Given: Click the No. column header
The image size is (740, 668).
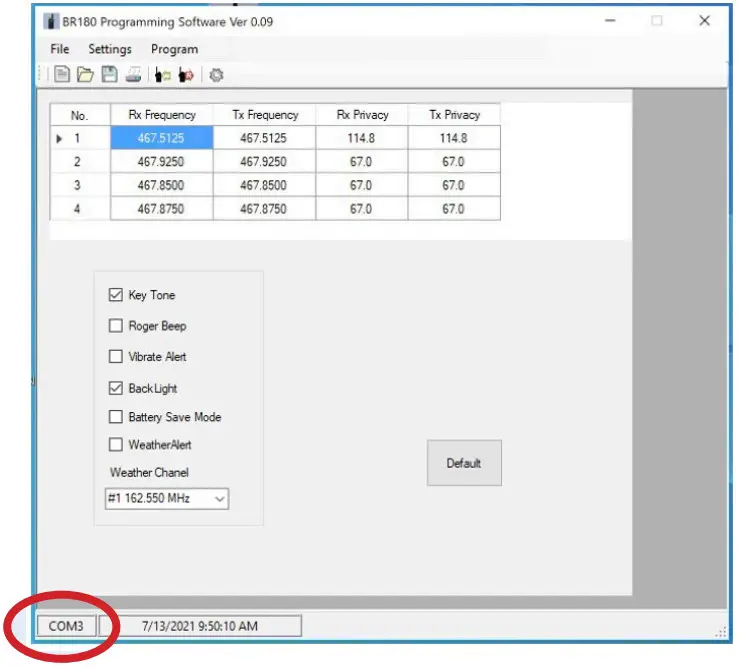Looking at the screenshot, I should tap(80, 115).
